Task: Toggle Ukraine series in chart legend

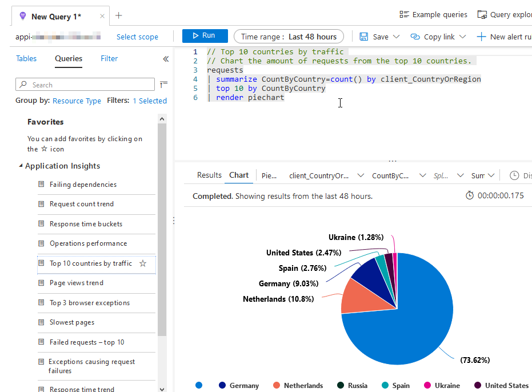Action: tap(442, 386)
